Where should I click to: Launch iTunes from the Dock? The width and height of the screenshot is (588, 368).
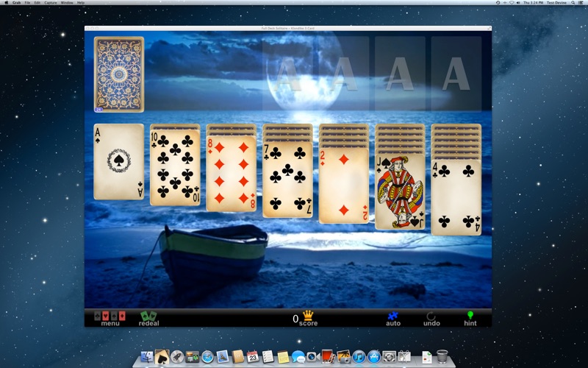click(x=359, y=357)
